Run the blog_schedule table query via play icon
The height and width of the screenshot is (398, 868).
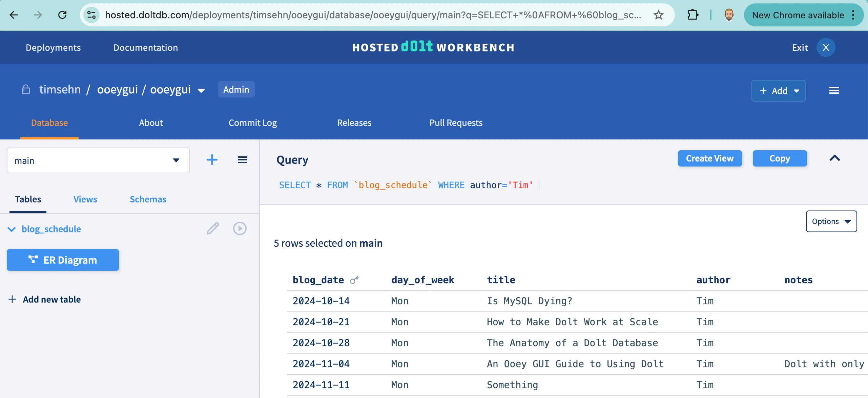tap(240, 228)
